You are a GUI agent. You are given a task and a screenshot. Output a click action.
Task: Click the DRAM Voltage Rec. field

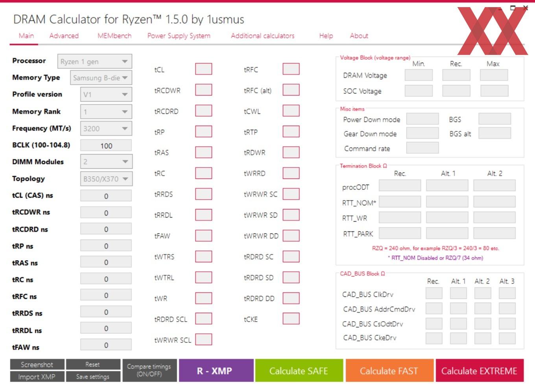pyautogui.click(x=456, y=75)
